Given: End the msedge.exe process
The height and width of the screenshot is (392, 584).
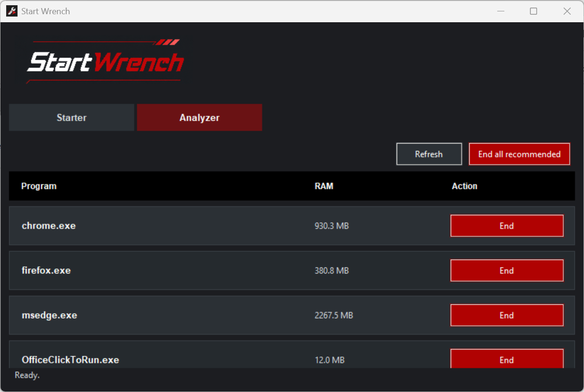Looking at the screenshot, I should 507,315.
